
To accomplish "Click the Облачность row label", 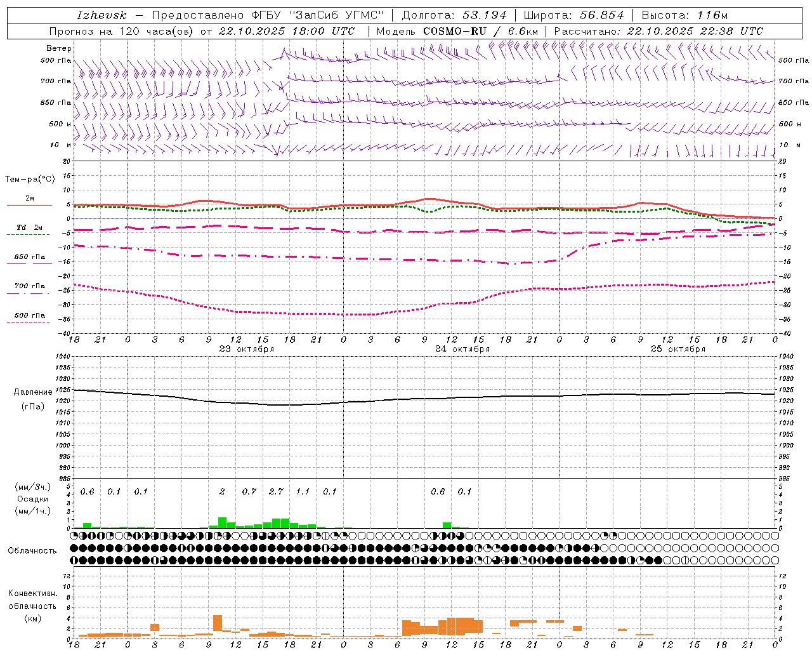I will [x=32, y=551].
